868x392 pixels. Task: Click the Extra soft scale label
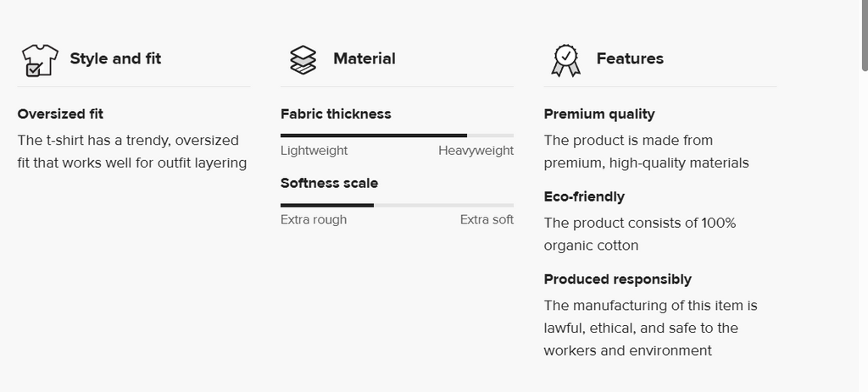tap(487, 220)
